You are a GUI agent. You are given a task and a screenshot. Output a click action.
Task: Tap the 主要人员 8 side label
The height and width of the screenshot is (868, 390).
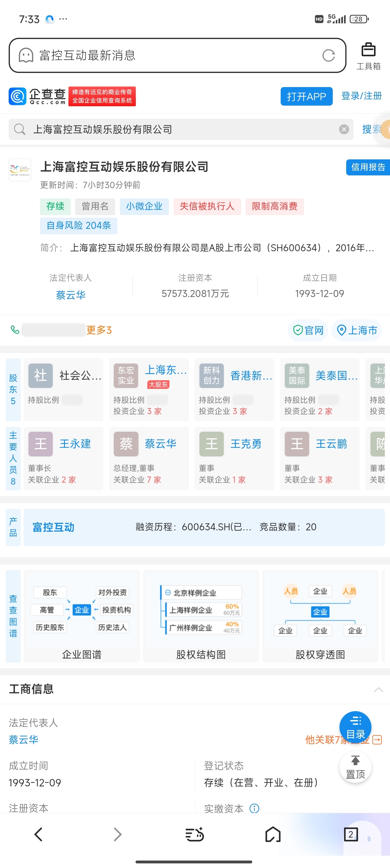pyautogui.click(x=13, y=458)
